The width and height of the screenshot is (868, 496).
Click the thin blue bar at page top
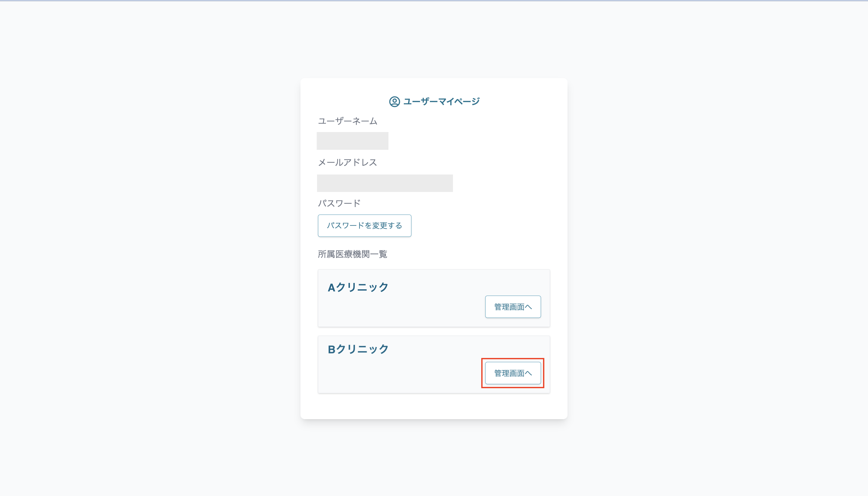[x=434, y=1]
